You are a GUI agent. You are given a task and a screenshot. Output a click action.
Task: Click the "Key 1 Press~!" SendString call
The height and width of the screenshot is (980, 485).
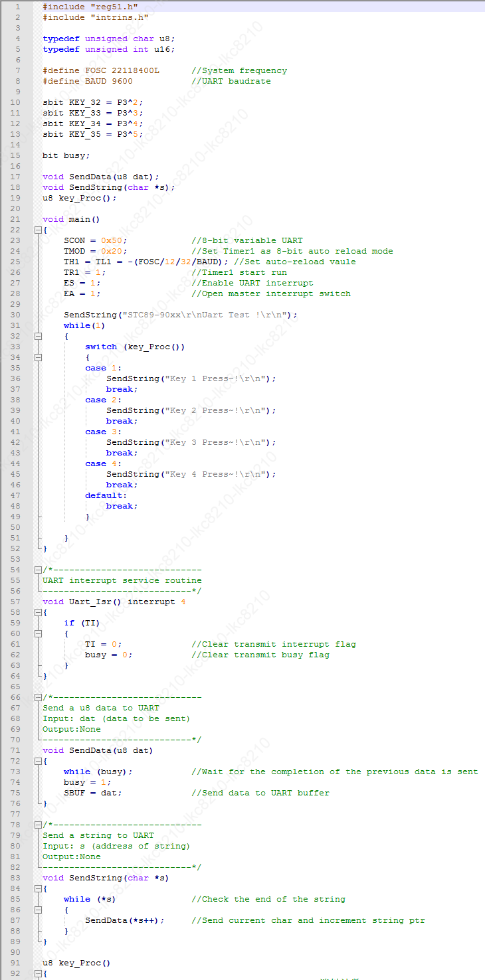191,378
